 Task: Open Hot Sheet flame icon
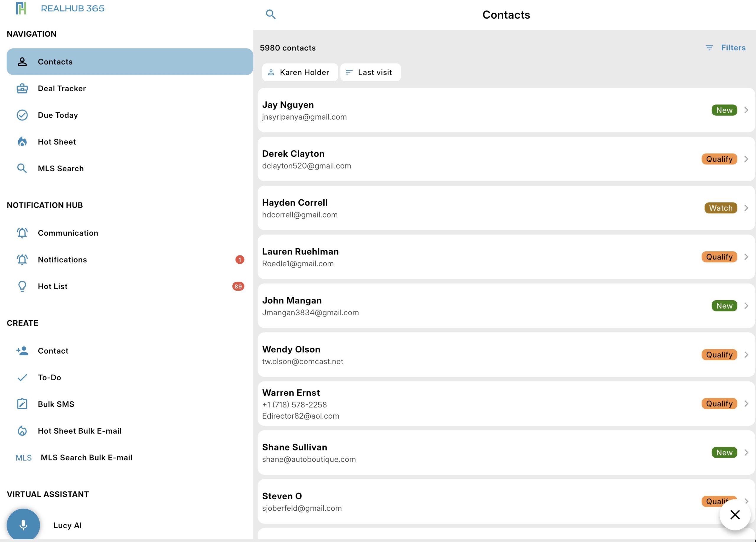pyautogui.click(x=22, y=142)
